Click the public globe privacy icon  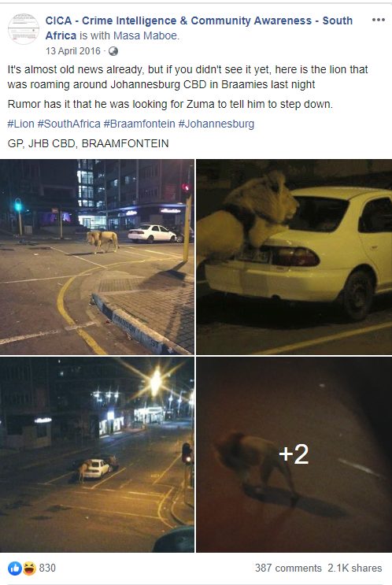pos(113,51)
